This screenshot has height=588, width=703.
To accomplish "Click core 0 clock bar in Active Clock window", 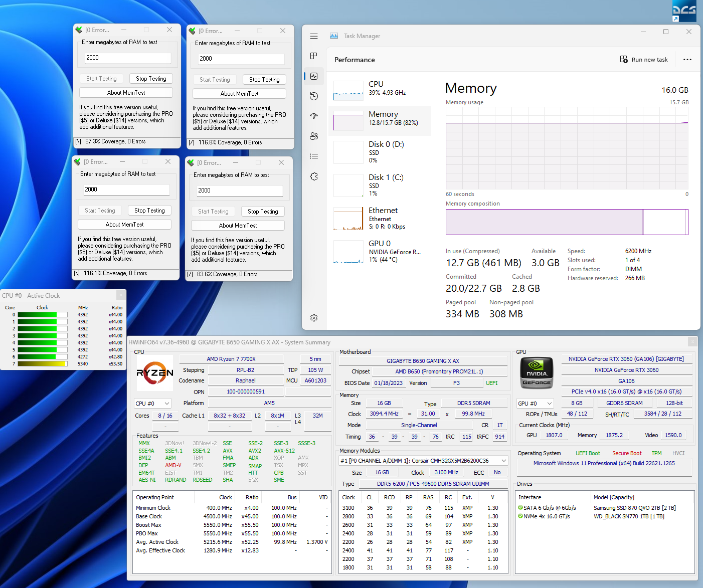I will tap(43, 315).
